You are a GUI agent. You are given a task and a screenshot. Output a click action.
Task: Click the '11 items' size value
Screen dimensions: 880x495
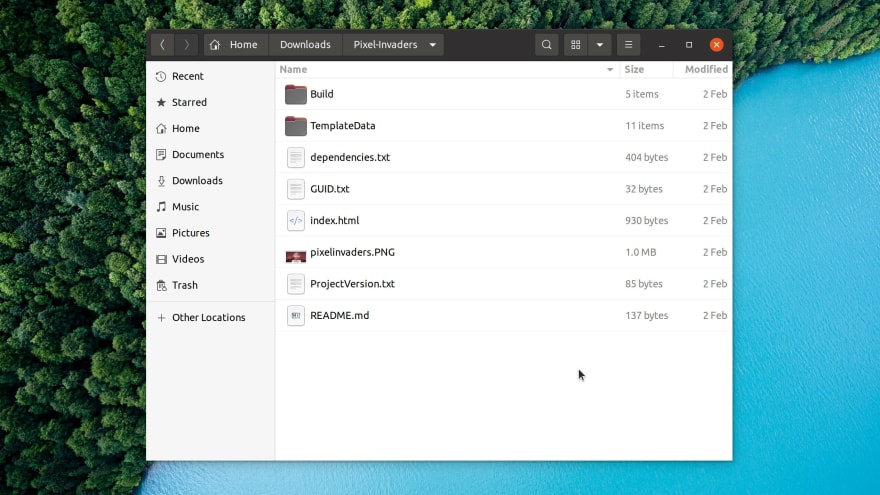click(x=645, y=126)
